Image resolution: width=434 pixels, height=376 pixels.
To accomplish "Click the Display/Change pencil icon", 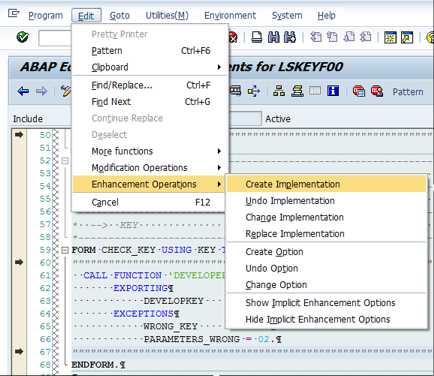I will point(66,91).
